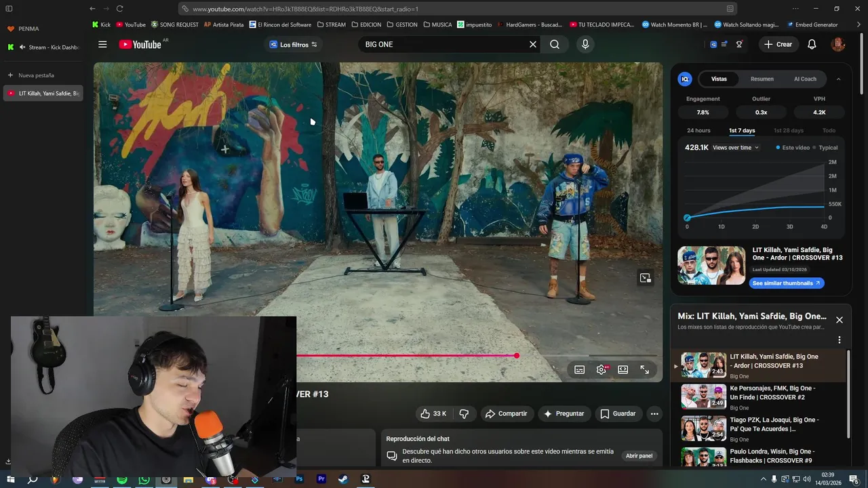This screenshot has height=488, width=868.
Task: Toggle the Typical chart legend
Action: click(825, 147)
